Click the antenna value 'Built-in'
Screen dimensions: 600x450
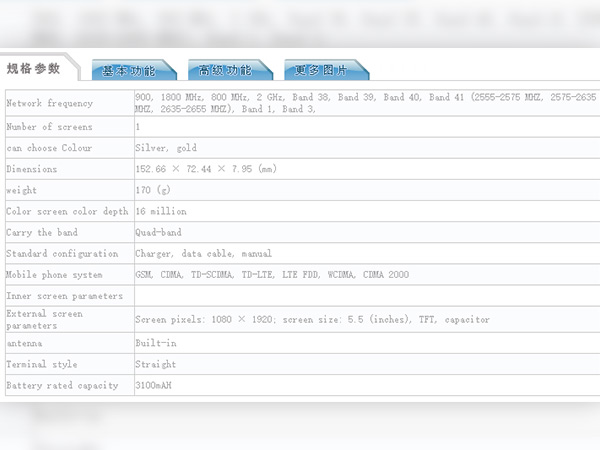[155, 343]
